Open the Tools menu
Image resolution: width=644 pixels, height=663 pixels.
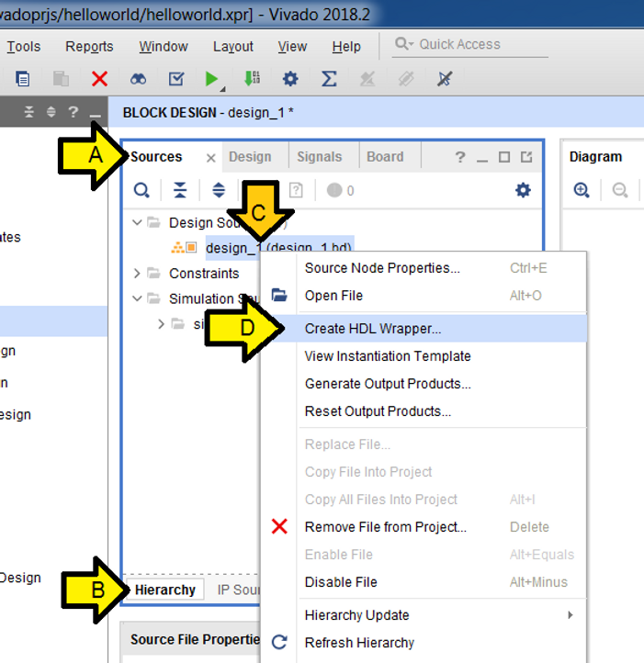24,47
